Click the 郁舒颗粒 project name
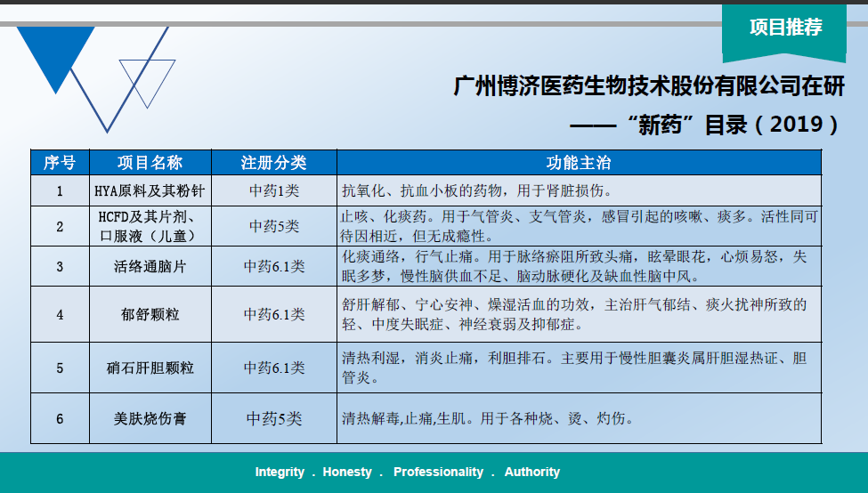 (x=150, y=314)
